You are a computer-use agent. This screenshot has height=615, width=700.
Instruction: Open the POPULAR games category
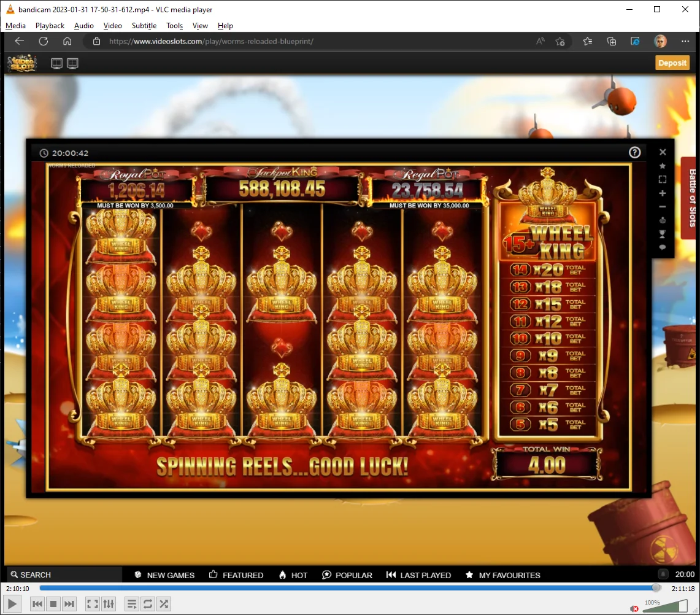[x=347, y=575]
